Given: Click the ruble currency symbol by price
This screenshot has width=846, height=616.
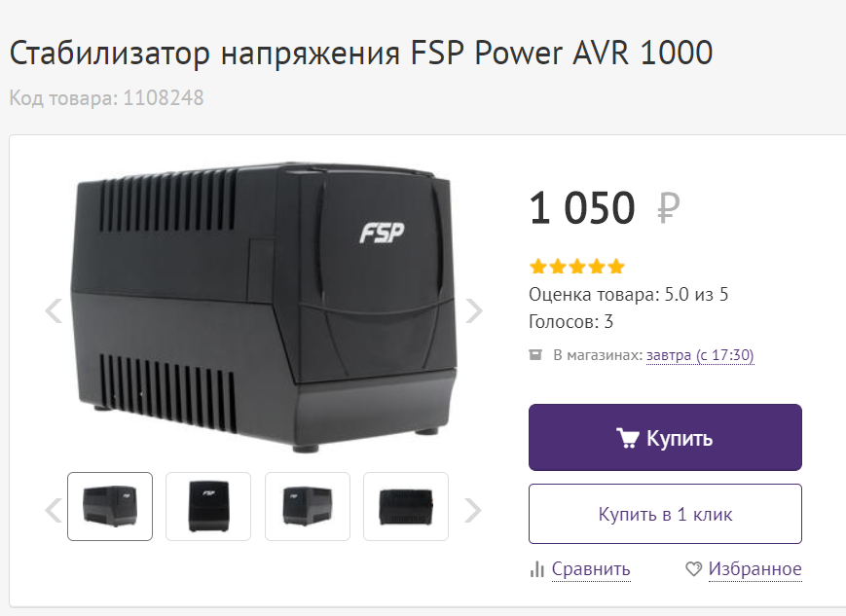Looking at the screenshot, I should 668,208.
